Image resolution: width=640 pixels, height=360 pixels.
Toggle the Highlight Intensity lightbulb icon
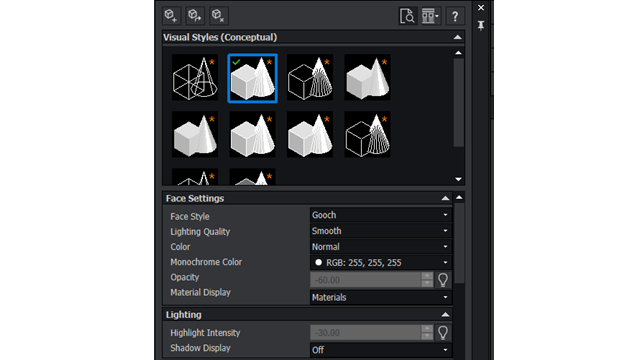coord(443,333)
